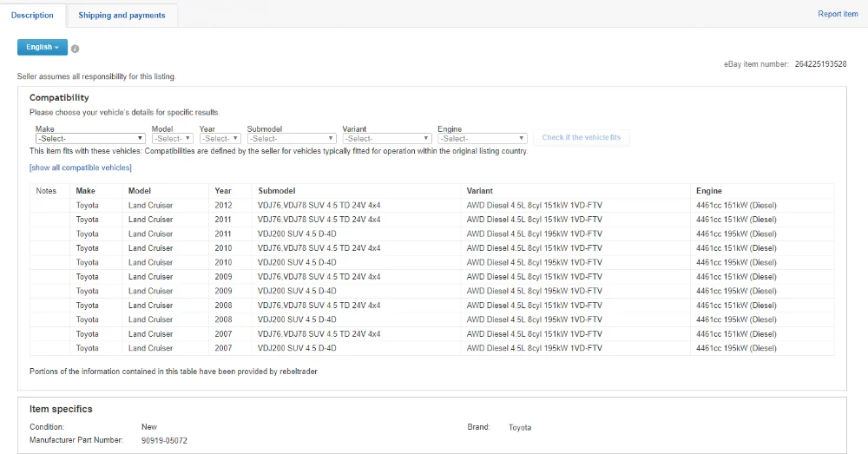Click the Submodel column header

coord(276,191)
